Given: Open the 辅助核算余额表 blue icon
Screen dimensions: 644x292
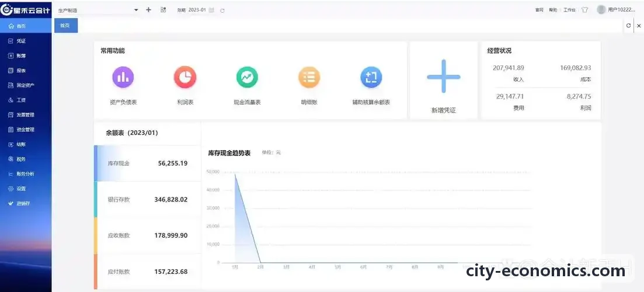Looking at the screenshot, I should [x=371, y=77].
